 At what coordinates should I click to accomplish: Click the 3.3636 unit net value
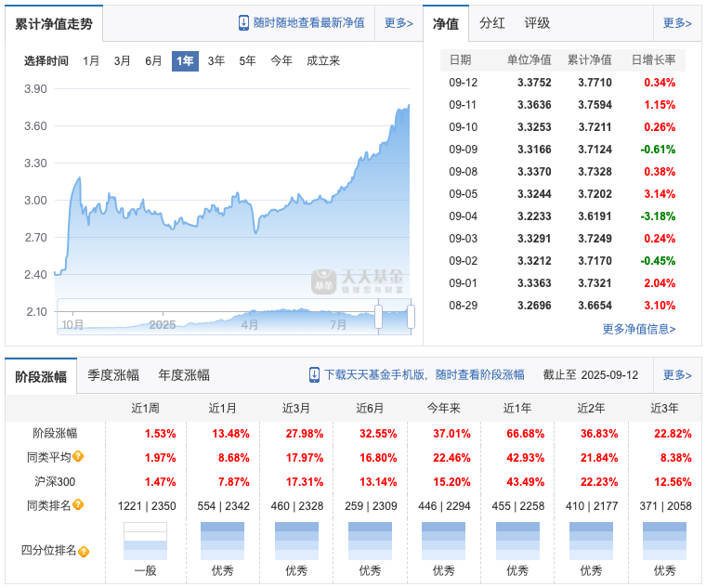(534, 105)
